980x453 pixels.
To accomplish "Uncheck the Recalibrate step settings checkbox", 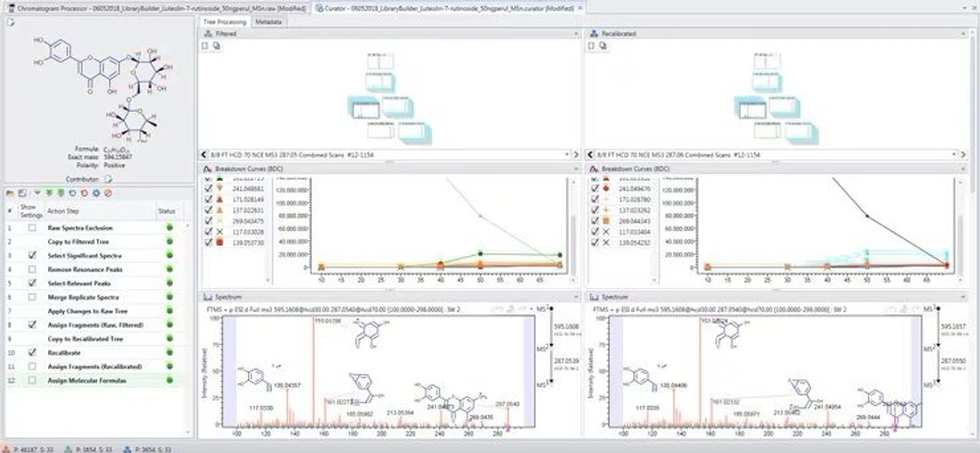I will point(32,352).
